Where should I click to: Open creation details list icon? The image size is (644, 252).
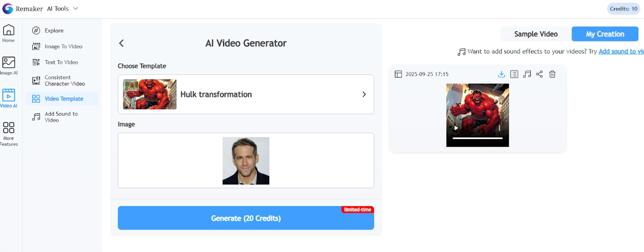pos(514,74)
